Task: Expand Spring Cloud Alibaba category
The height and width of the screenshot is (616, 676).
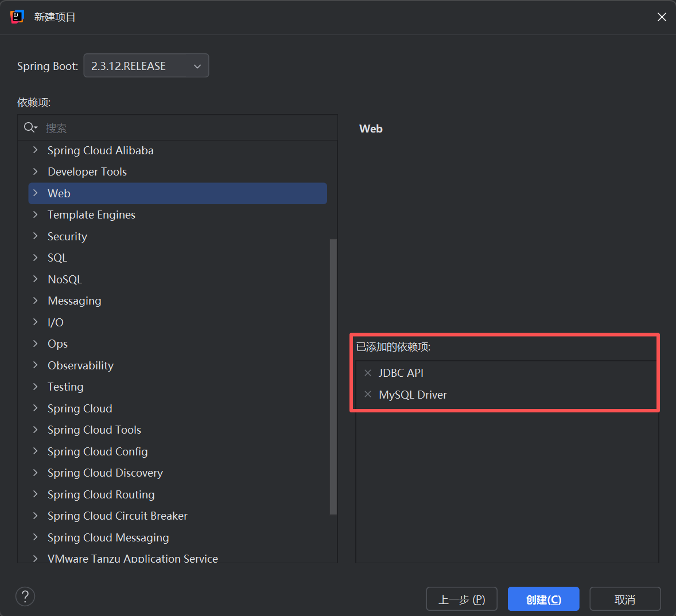Action: click(36, 150)
